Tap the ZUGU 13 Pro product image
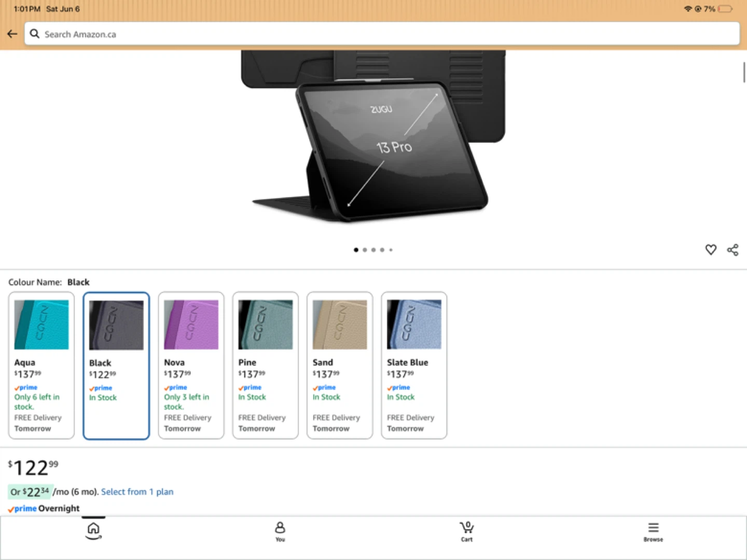Screen dimensions: 747x560 tap(372, 136)
